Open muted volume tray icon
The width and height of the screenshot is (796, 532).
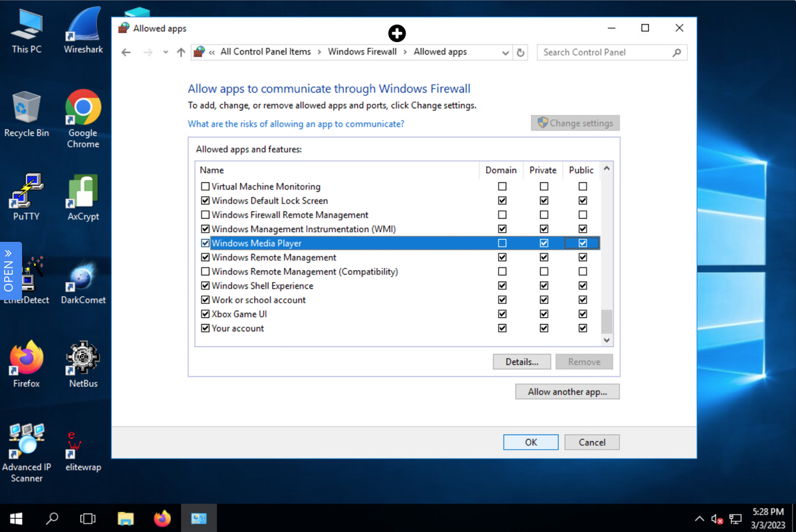click(x=717, y=519)
